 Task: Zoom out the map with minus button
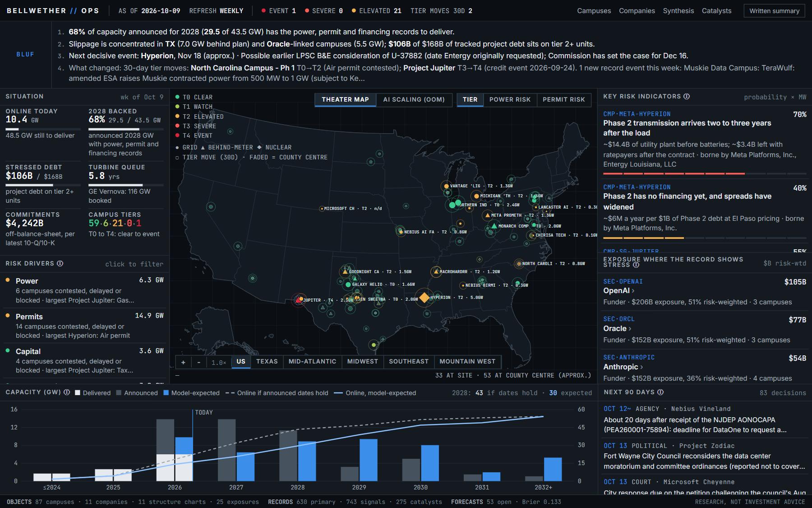198,362
